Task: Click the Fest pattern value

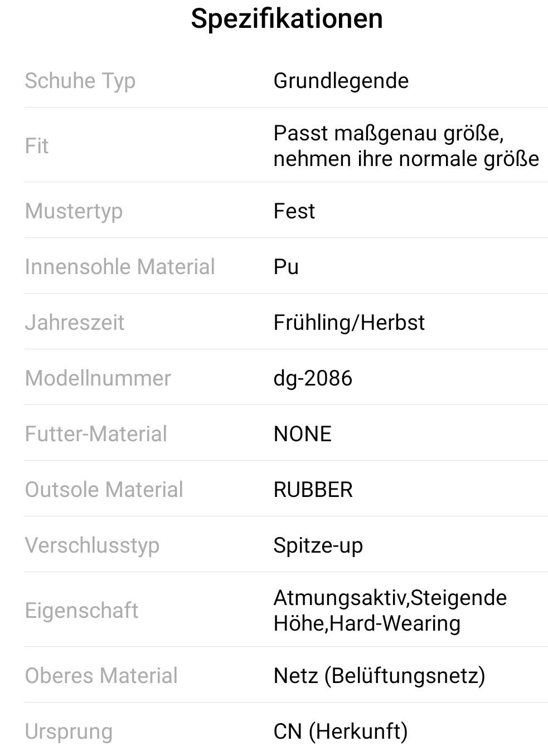Action: point(294,211)
